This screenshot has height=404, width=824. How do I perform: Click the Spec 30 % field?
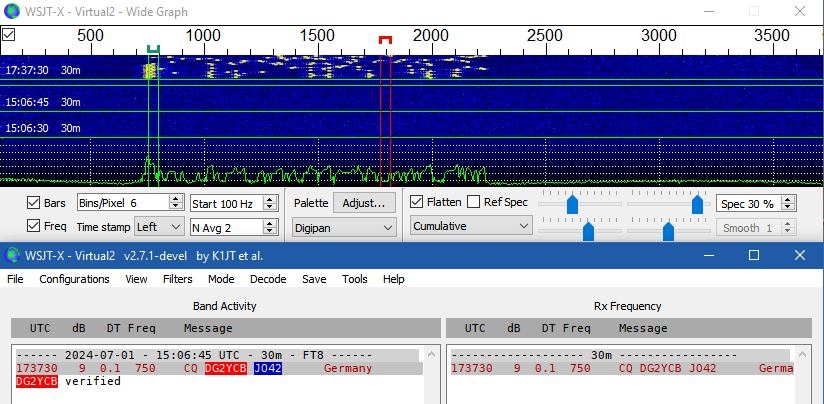coord(749,204)
